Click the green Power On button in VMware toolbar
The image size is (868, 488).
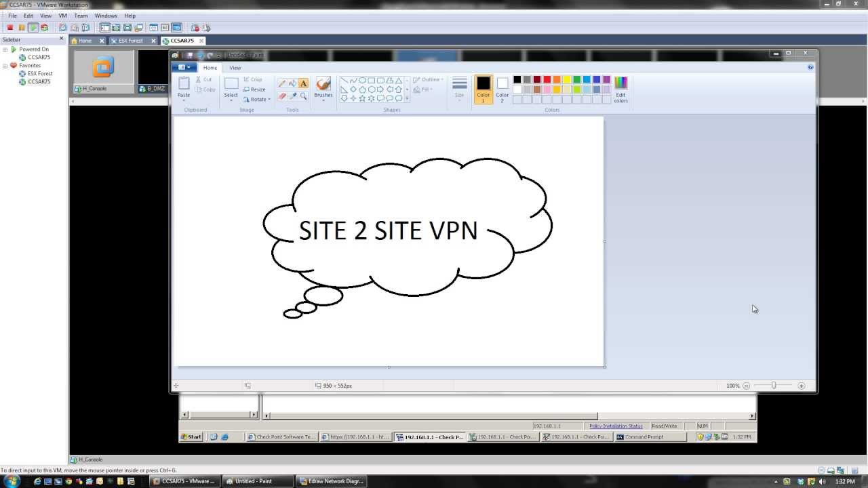[33, 28]
